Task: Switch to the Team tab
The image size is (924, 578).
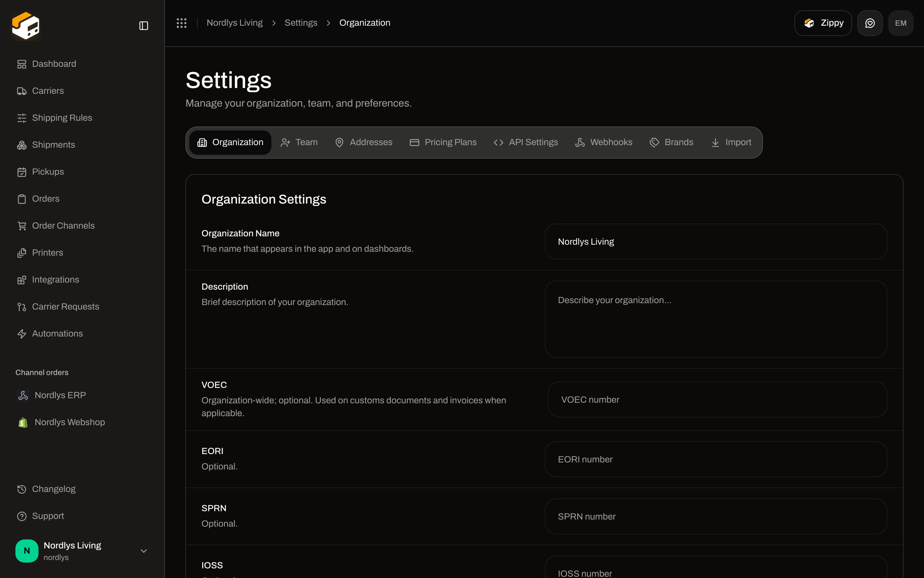Action: tap(299, 143)
